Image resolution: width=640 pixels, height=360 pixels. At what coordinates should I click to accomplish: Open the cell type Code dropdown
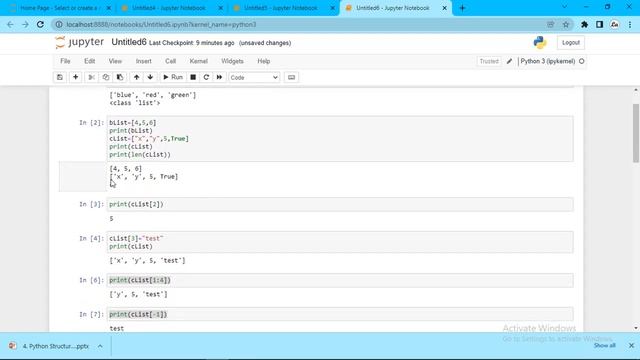tap(254, 78)
